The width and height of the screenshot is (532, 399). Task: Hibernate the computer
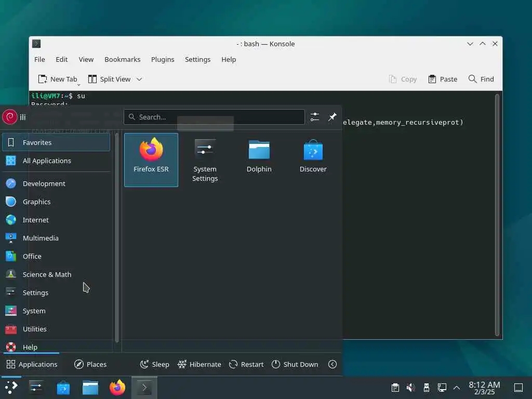[199, 364]
